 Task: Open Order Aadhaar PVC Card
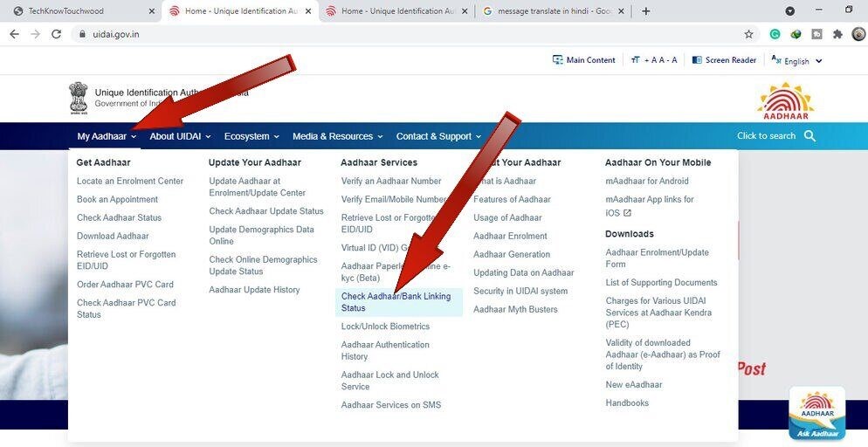click(x=125, y=285)
